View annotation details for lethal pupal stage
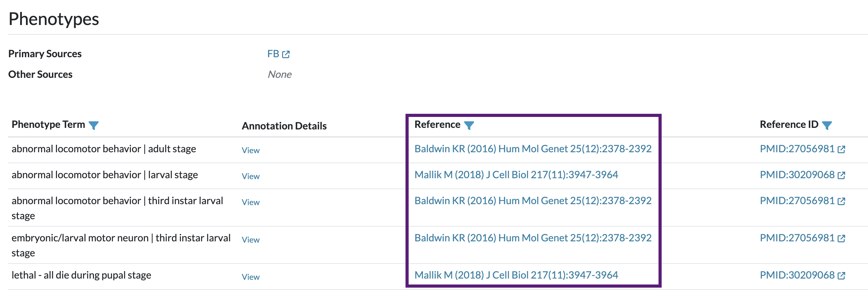Image resolution: width=868 pixels, height=292 pixels. 251,277
